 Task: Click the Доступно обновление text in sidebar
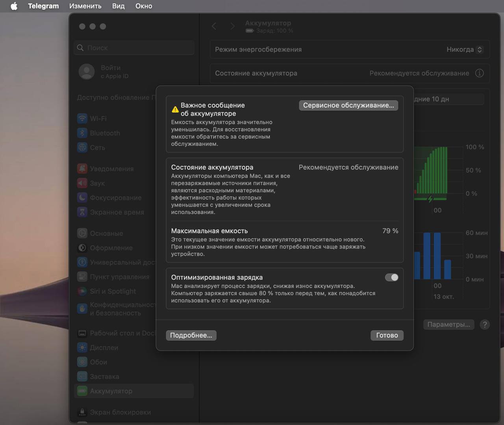pos(116,98)
